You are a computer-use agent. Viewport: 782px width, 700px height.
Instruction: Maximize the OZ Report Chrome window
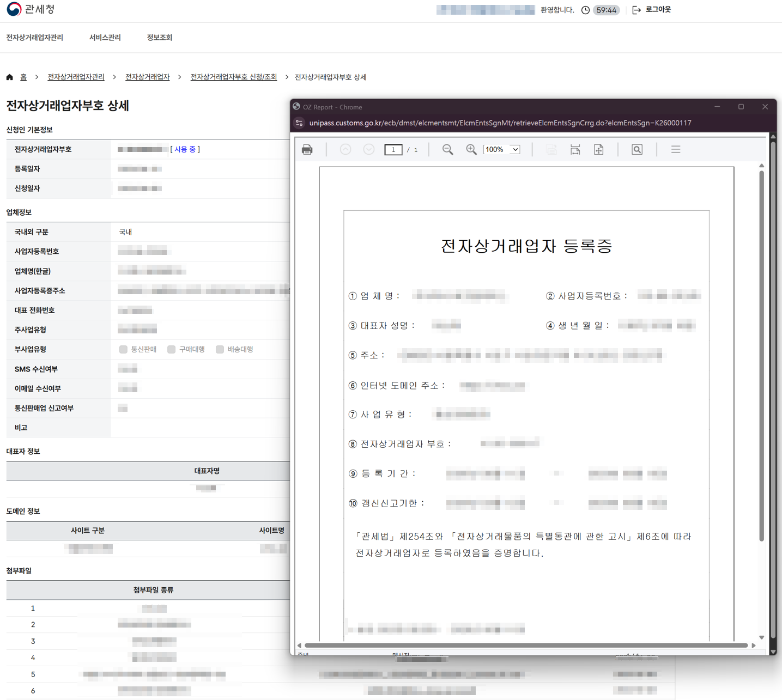(741, 107)
